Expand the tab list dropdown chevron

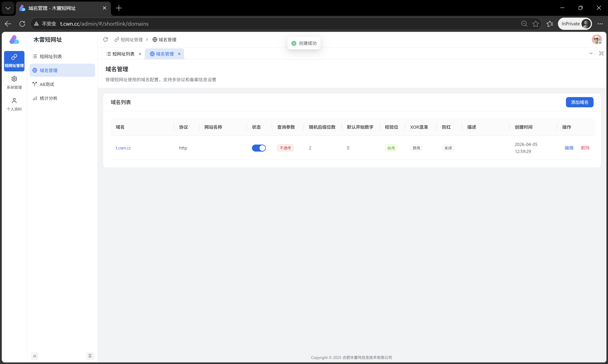(x=591, y=53)
